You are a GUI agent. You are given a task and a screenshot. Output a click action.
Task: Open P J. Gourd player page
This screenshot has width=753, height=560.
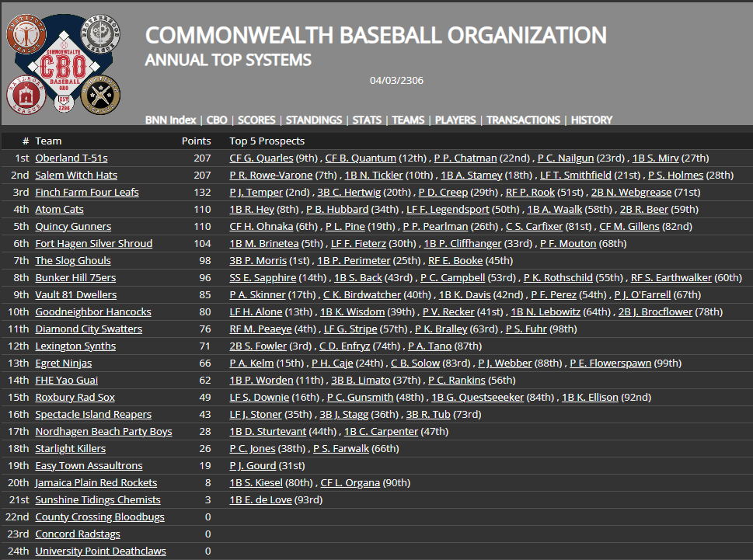pyautogui.click(x=253, y=465)
